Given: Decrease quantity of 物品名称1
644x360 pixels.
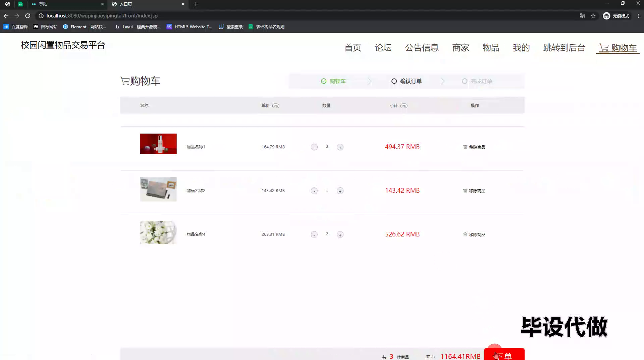Looking at the screenshot, I should (x=314, y=147).
